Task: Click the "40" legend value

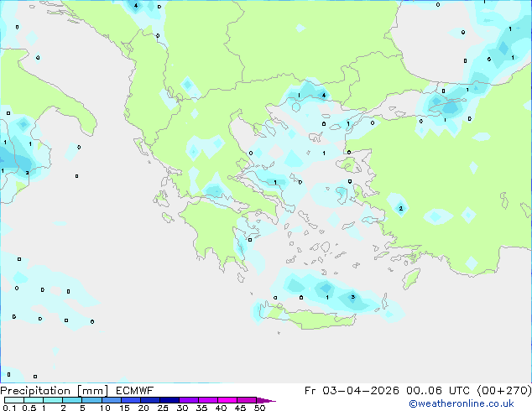Action: click(x=221, y=408)
